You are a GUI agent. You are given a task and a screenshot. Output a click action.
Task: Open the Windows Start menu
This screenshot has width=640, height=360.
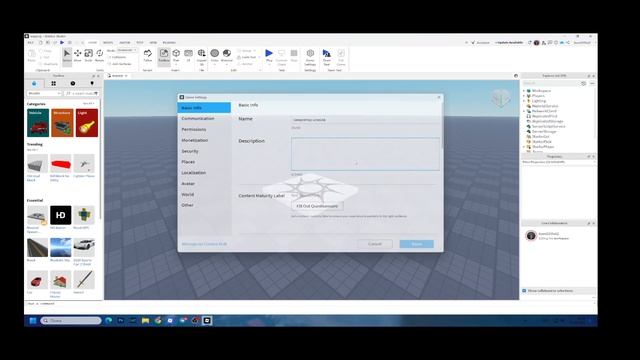click(33, 321)
